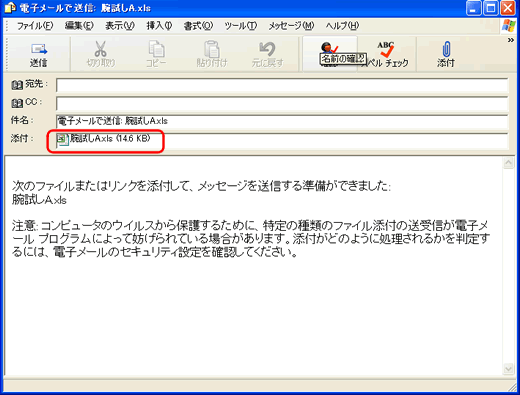Click the Copy (コピー) toolbar icon
Viewport: 520px width, 395px height.
(156, 49)
